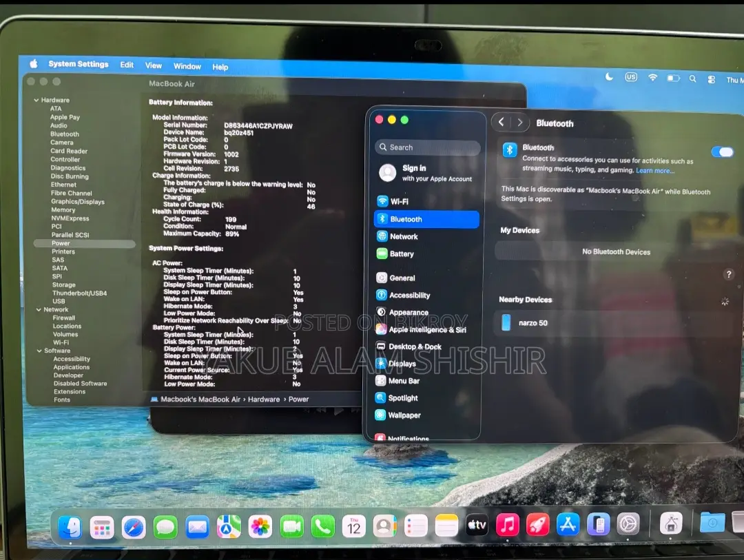The image size is (744, 560).
Task: Open the System Settings menu
Action: click(79, 64)
